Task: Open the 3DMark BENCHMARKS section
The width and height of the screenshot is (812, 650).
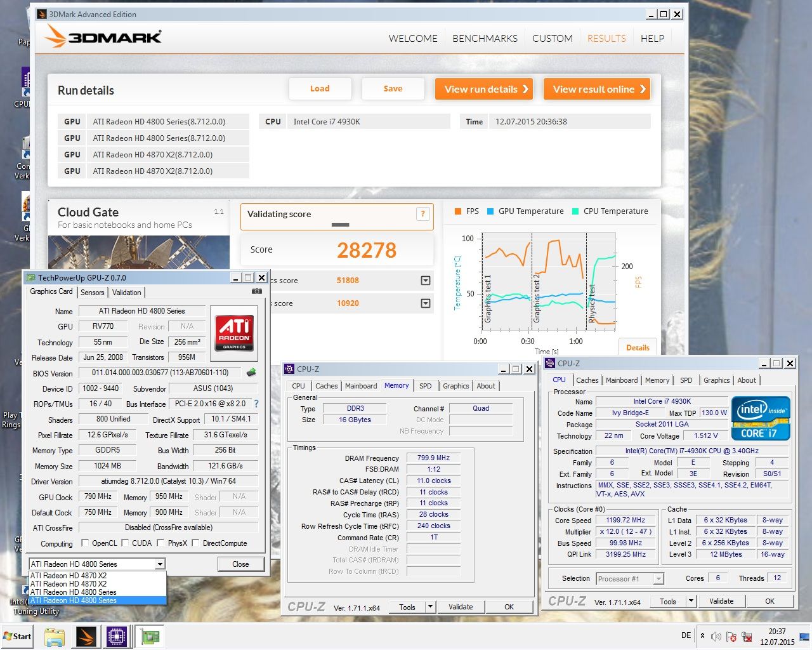Action: [485, 38]
